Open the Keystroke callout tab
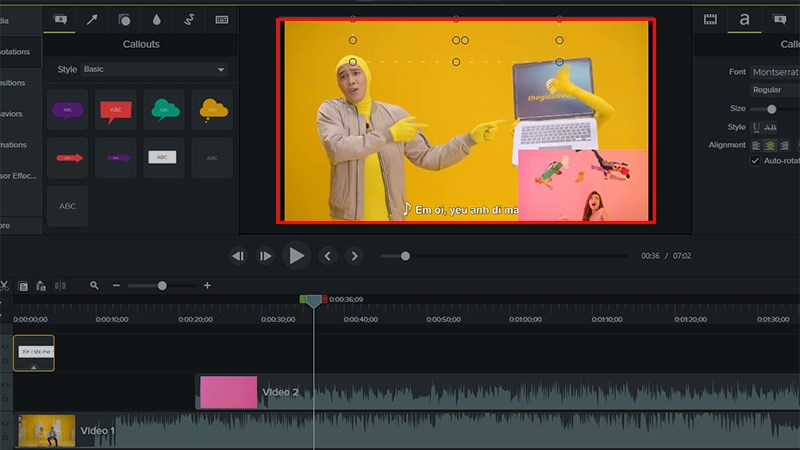Image resolution: width=800 pixels, height=450 pixels. tap(221, 20)
